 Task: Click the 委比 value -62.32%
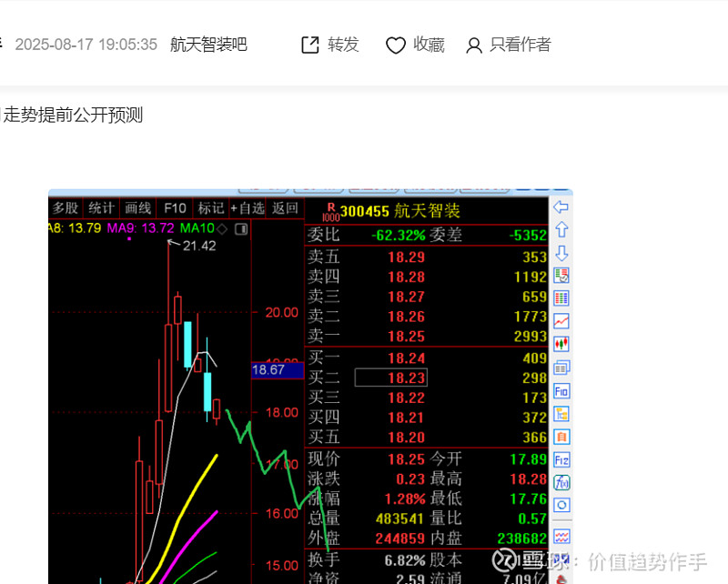coord(398,236)
